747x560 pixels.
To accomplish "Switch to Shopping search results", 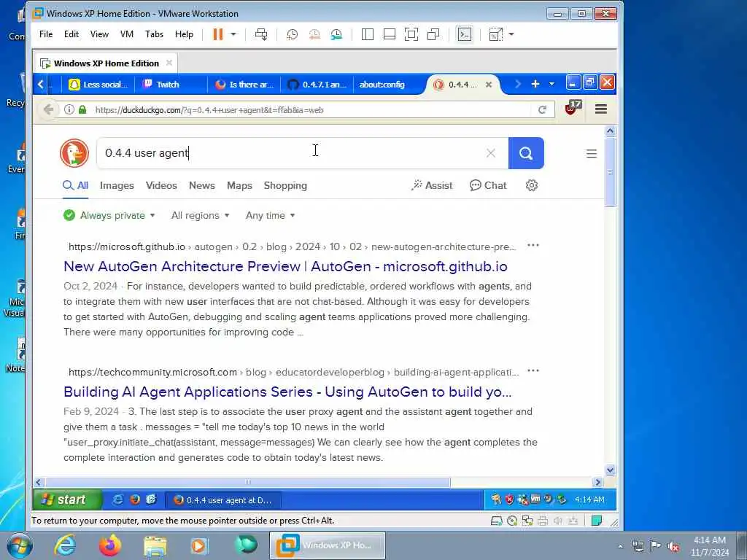I will tap(285, 185).
